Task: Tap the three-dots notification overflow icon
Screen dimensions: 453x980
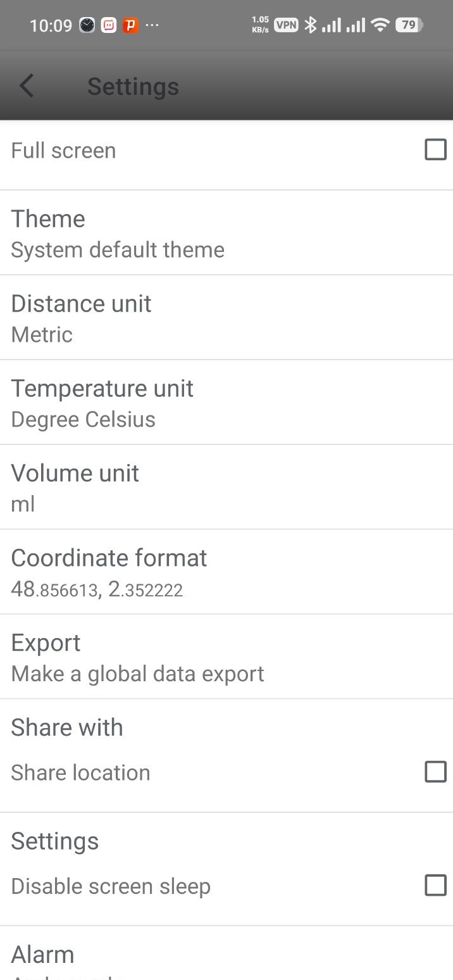Action: click(x=152, y=25)
